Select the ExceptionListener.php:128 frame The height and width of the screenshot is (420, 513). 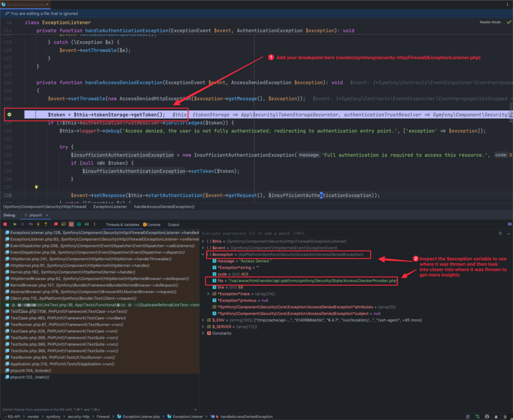point(102,233)
